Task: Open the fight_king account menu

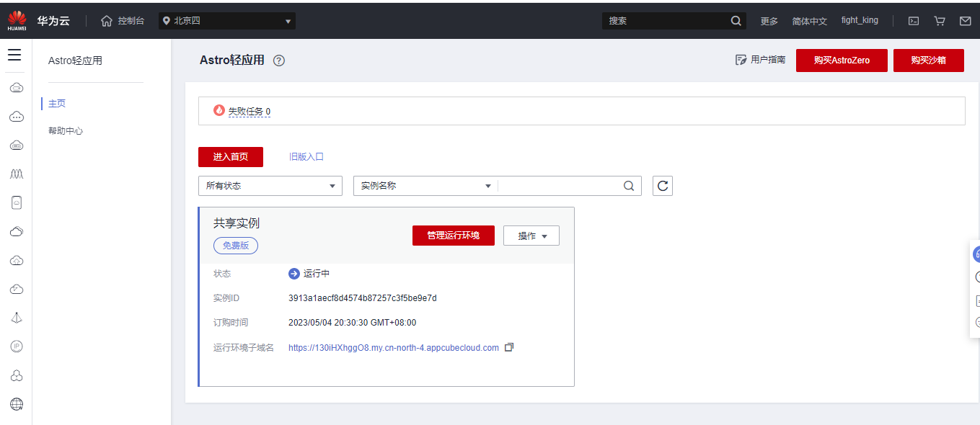Action: coord(860,20)
